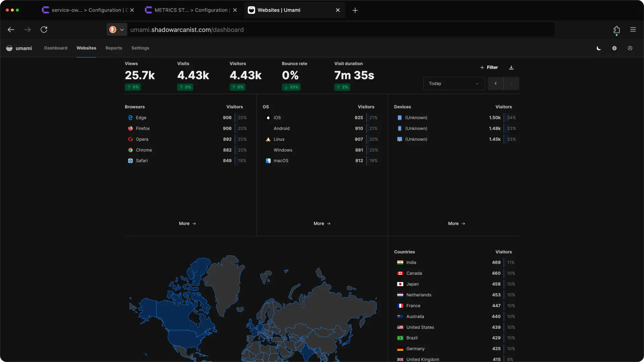
Task: Click More under the Browsers list
Action: 187,223
